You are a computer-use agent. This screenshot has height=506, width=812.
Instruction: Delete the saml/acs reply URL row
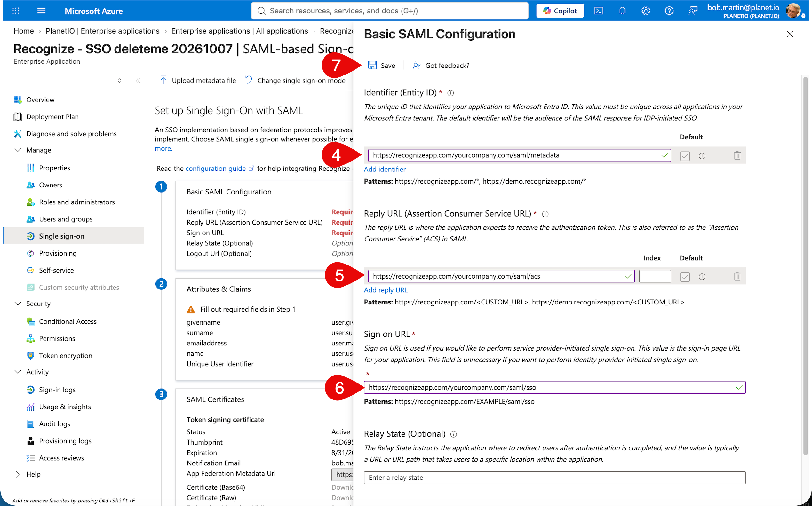[x=737, y=276]
